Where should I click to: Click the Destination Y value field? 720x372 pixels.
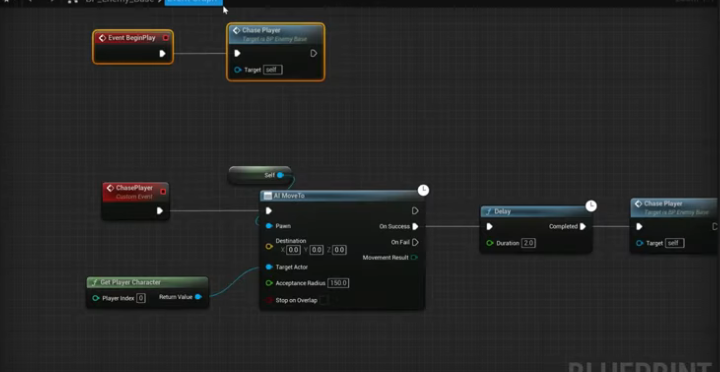[316, 250]
